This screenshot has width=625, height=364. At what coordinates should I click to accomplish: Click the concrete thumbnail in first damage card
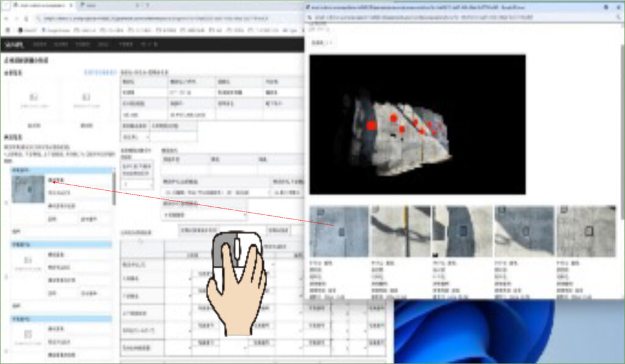coord(28,189)
